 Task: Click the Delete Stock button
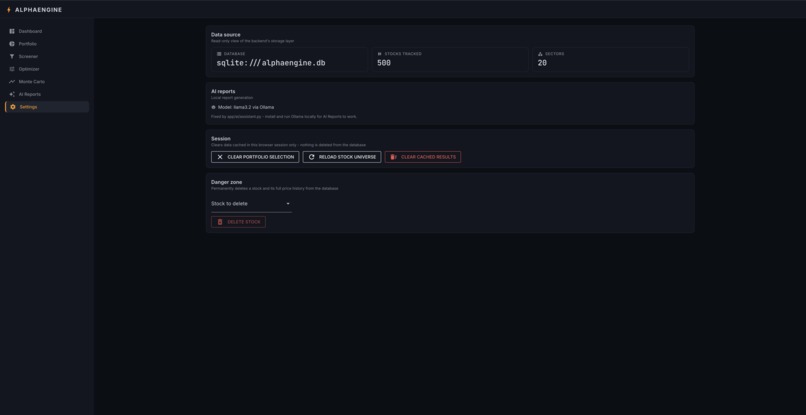(239, 222)
